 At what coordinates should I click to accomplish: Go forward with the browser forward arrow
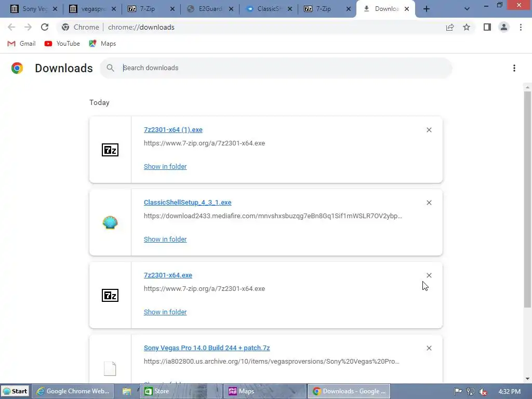[28, 27]
